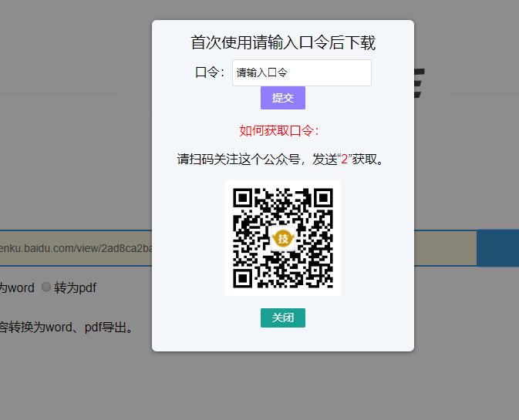
Task: Close the dialog with 关闭 button
Action: (283, 318)
